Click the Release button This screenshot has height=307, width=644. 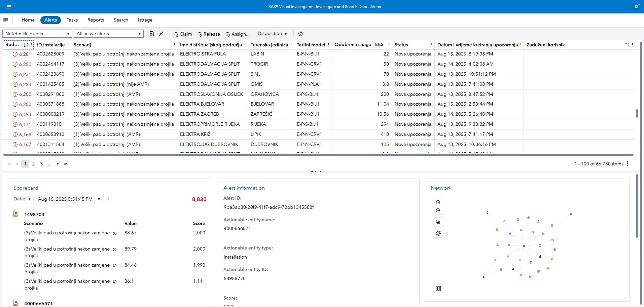(x=209, y=34)
